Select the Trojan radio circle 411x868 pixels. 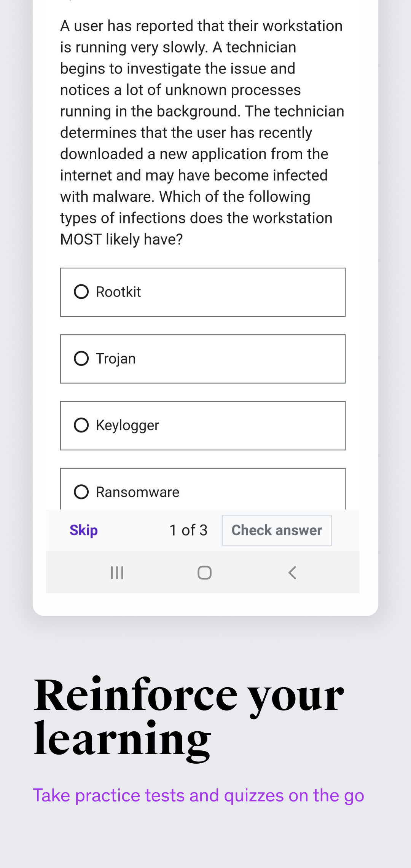[81, 359]
